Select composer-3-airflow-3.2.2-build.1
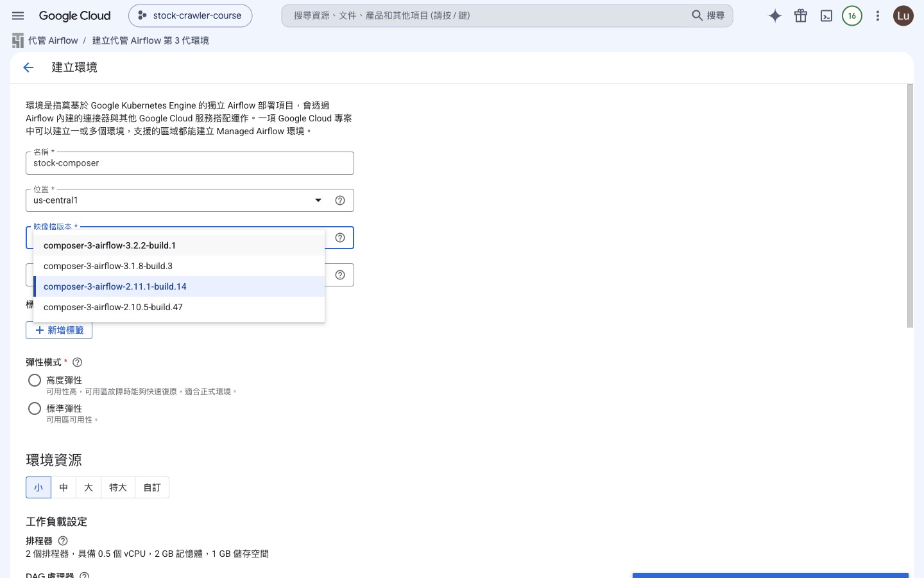 click(x=179, y=245)
